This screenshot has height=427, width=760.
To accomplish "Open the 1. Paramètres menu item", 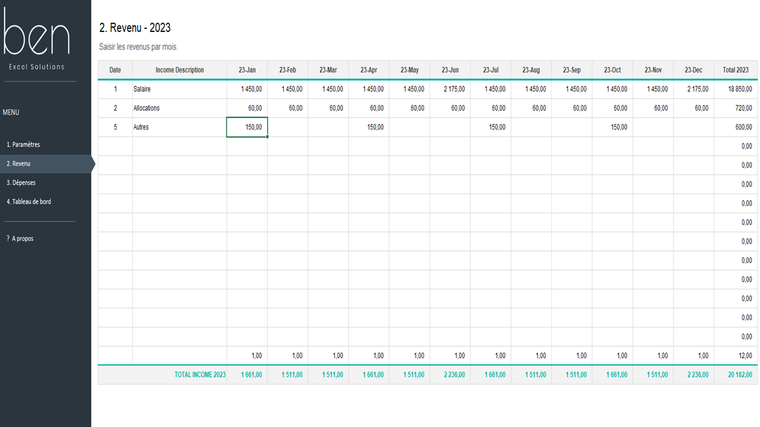I will [x=24, y=144].
